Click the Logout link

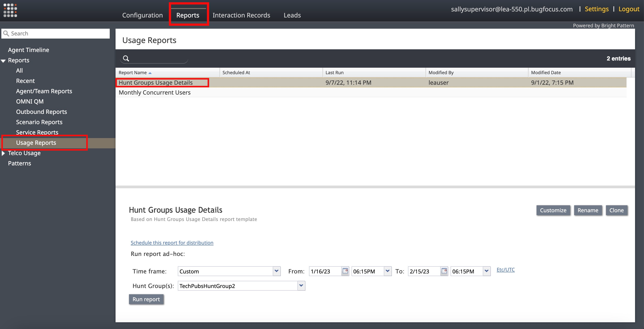629,9
